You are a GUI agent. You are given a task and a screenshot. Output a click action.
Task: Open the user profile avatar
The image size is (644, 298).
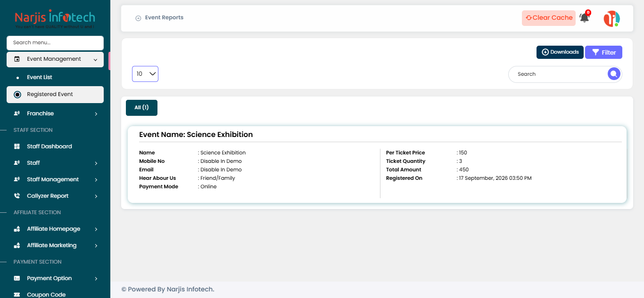[x=611, y=19]
